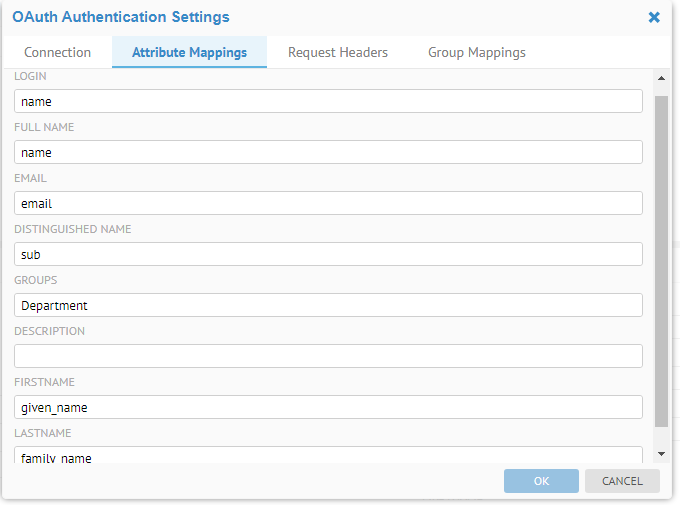
Task: Click the Groups field containing Department
Action: coord(328,305)
